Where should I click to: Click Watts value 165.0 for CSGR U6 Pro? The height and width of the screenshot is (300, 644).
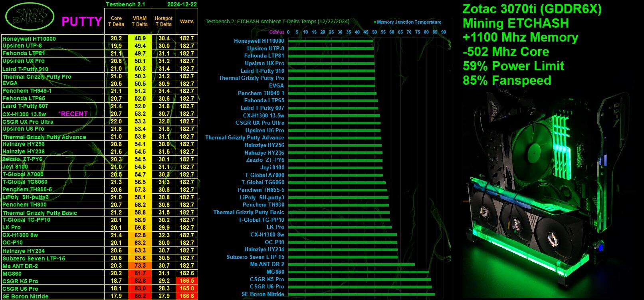[x=187, y=288]
